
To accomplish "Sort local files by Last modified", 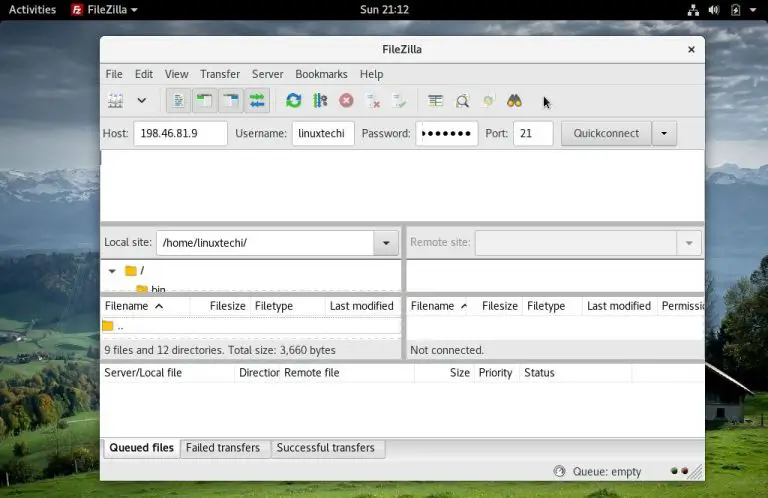I will tap(363, 306).
